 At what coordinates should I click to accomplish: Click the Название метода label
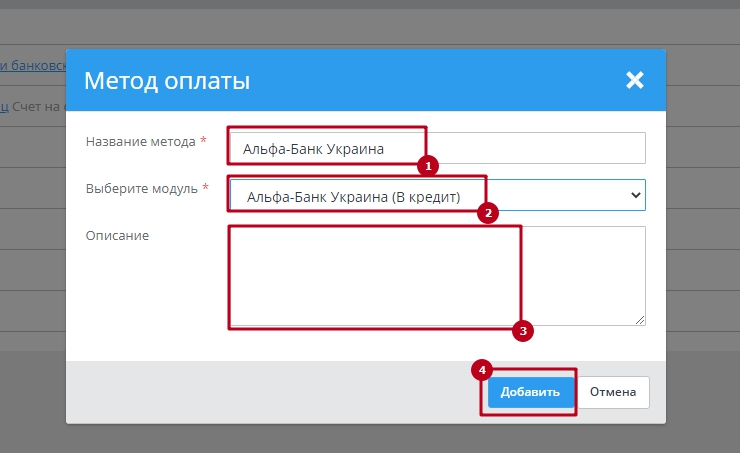[140, 142]
